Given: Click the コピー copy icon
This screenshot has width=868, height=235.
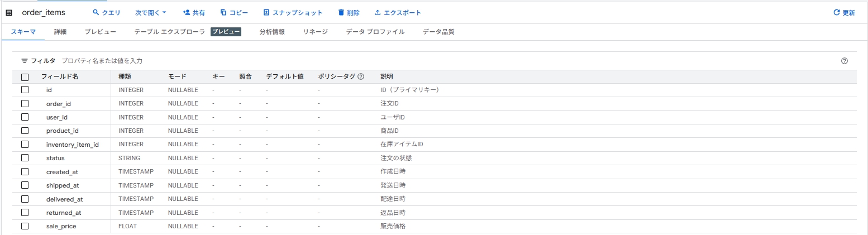Looking at the screenshot, I should (x=223, y=12).
